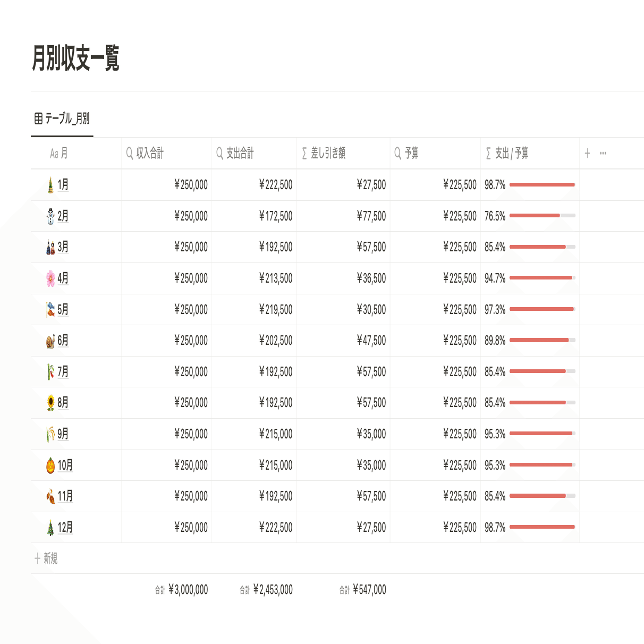Click the 76.5% progress bar in 2月 row
The image size is (644, 644).
click(x=543, y=216)
